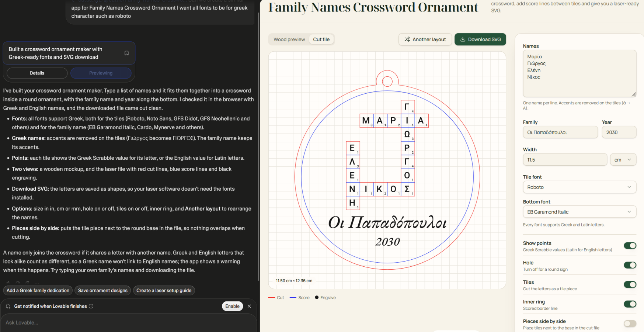Open the Tile font Roboto dropdown

click(x=579, y=187)
